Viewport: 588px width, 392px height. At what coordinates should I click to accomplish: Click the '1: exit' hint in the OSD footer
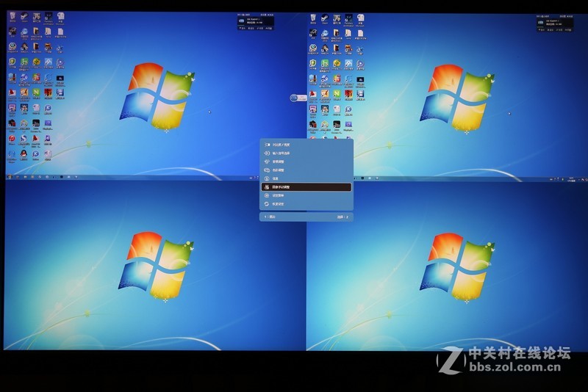click(x=270, y=217)
